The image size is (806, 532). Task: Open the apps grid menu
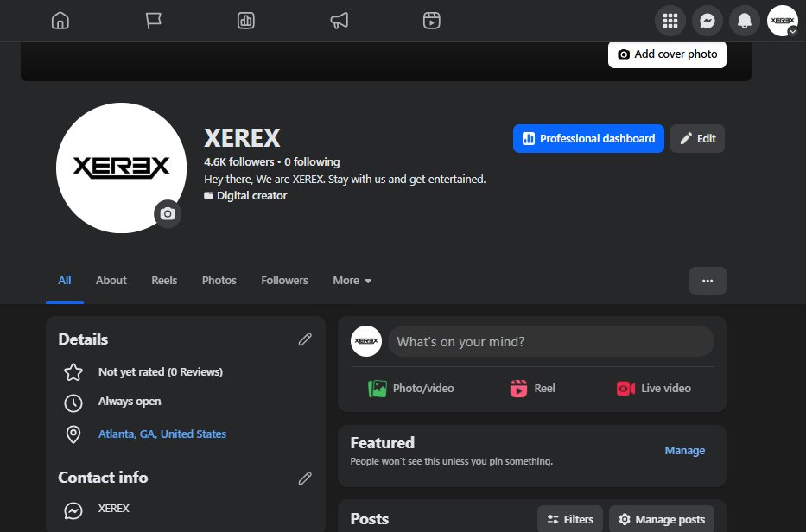[670, 21]
